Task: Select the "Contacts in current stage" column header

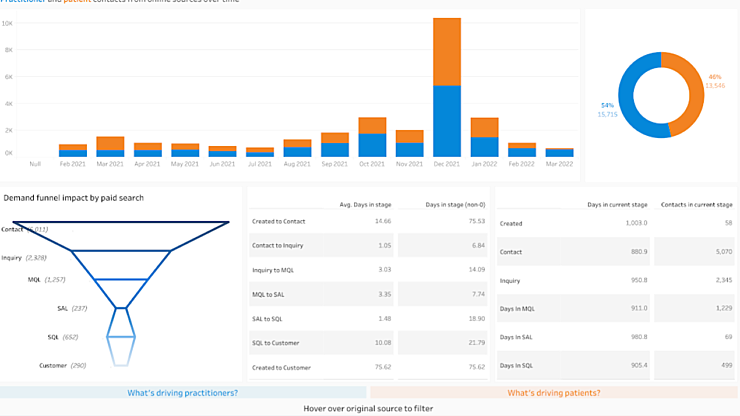Action: pos(696,204)
